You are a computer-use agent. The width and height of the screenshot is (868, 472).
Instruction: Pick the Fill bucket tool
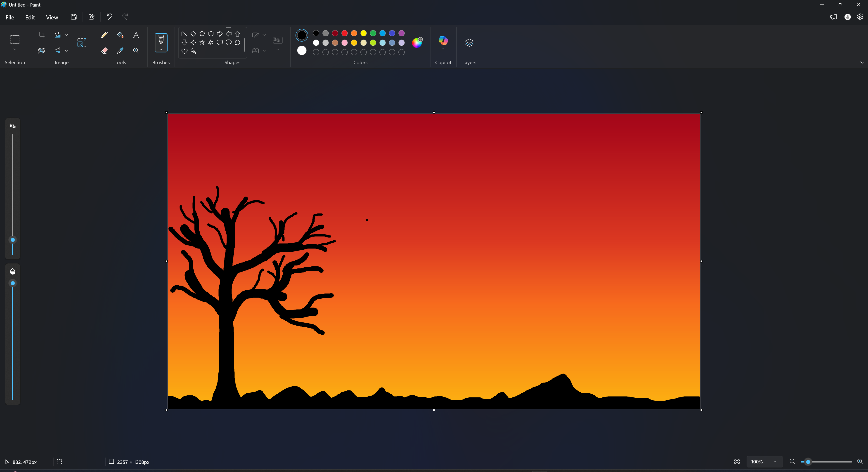tap(120, 35)
